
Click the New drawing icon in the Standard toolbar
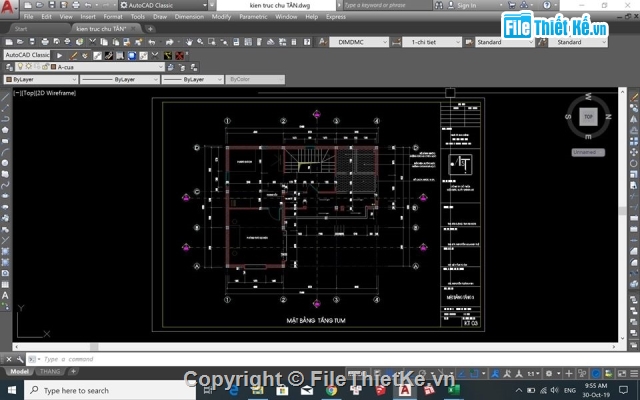(x=9, y=42)
